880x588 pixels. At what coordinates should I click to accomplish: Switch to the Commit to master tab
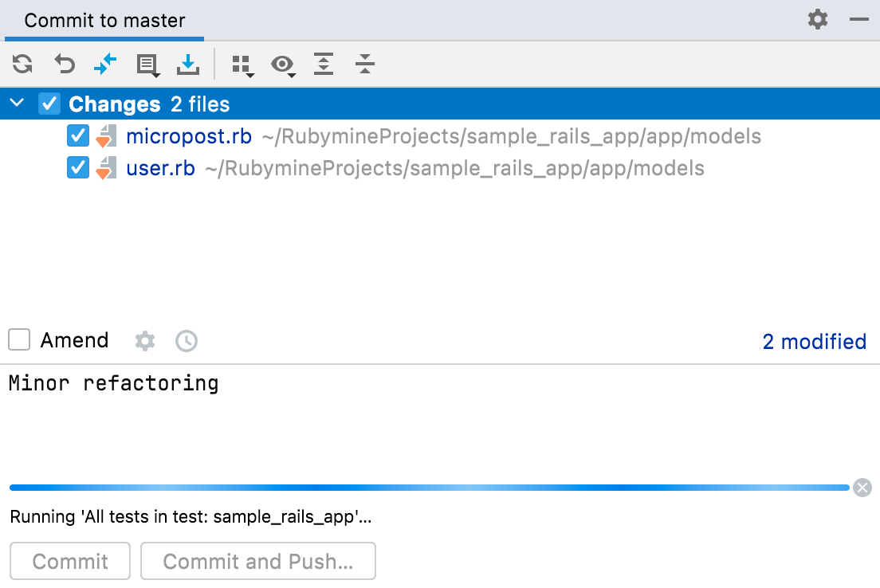[x=104, y=19]
